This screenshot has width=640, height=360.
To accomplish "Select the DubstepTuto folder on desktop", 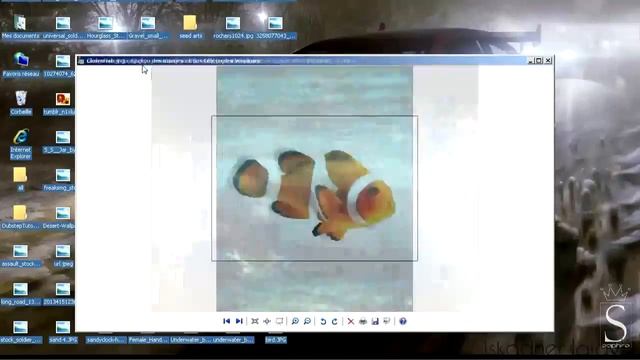I will click(x=20, y=217).
